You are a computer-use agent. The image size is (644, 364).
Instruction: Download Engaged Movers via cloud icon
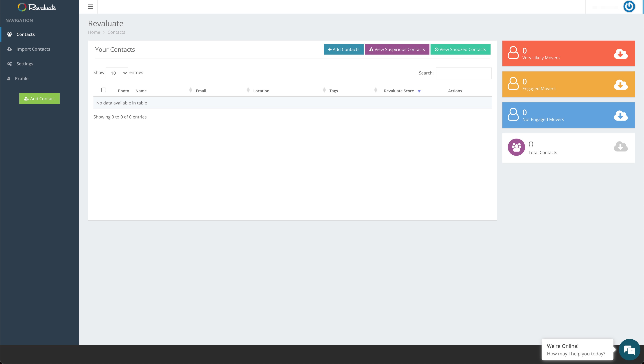coord(621,85)
